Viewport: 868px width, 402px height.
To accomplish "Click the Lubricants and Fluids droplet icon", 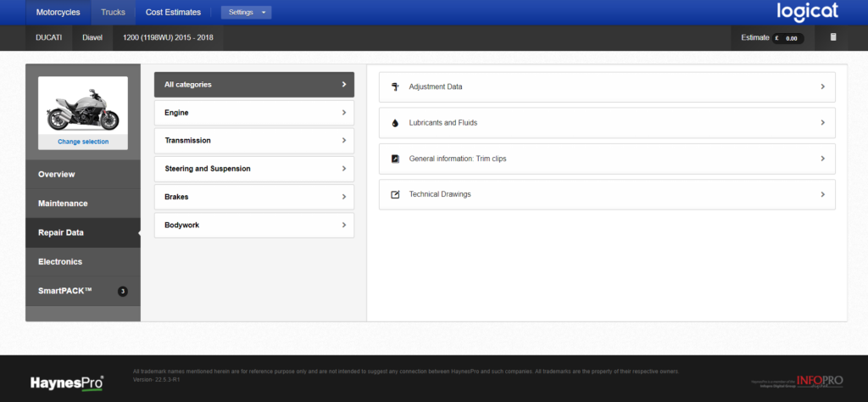I will [x=395, y=123].
